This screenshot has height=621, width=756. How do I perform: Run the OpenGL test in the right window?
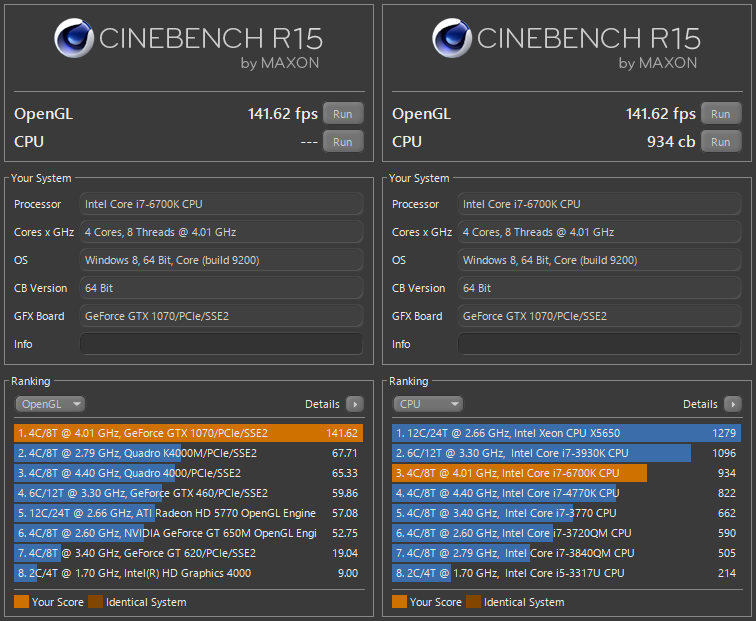click(721, 114)
